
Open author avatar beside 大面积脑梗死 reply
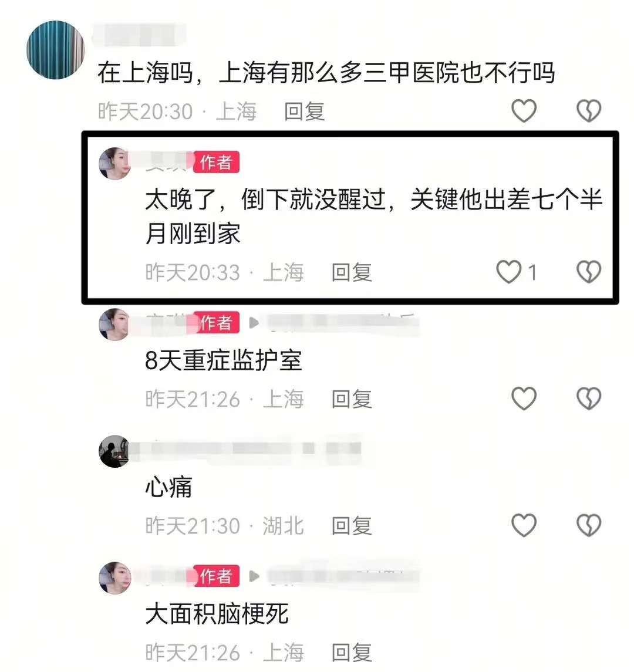pyautogui.click(x=115, y=578)
